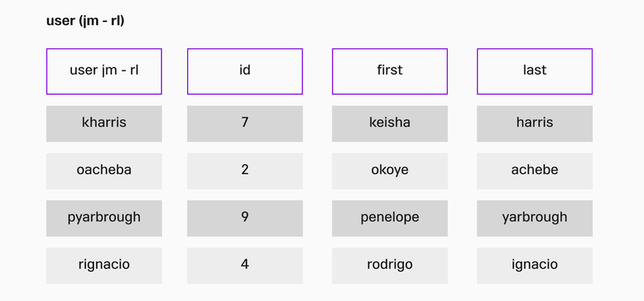Click the id cell showing 9
The width and height of the screenshot is (644, 301).
click(245, 218)
